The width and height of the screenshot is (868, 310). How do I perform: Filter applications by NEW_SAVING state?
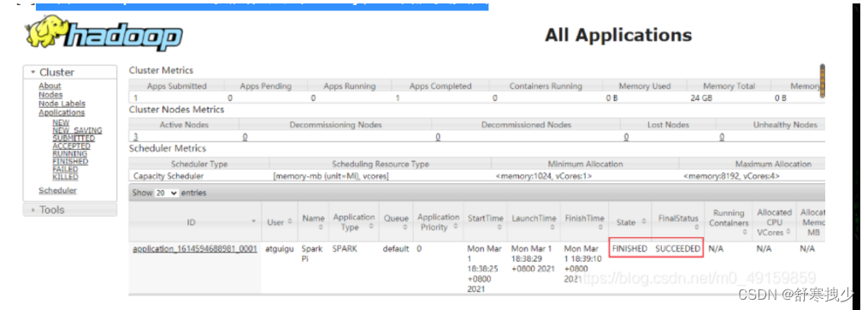tap(77, 130)
